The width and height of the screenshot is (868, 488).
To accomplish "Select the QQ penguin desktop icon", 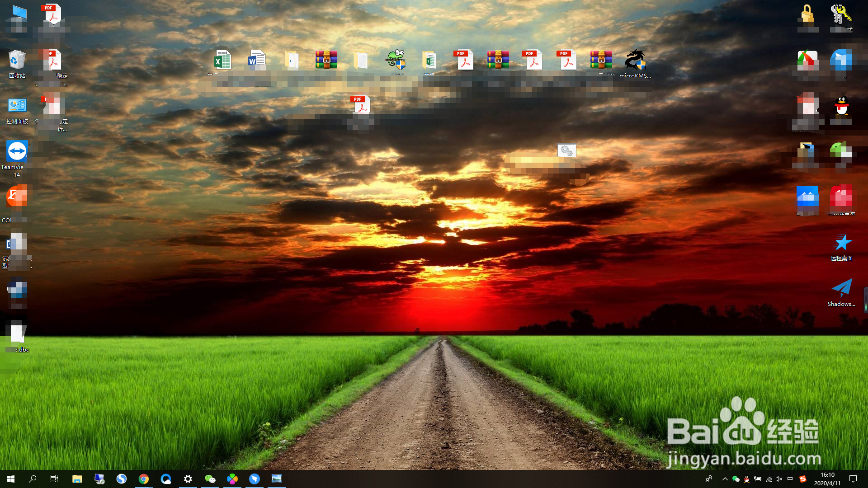I will (x=841, y=106).
